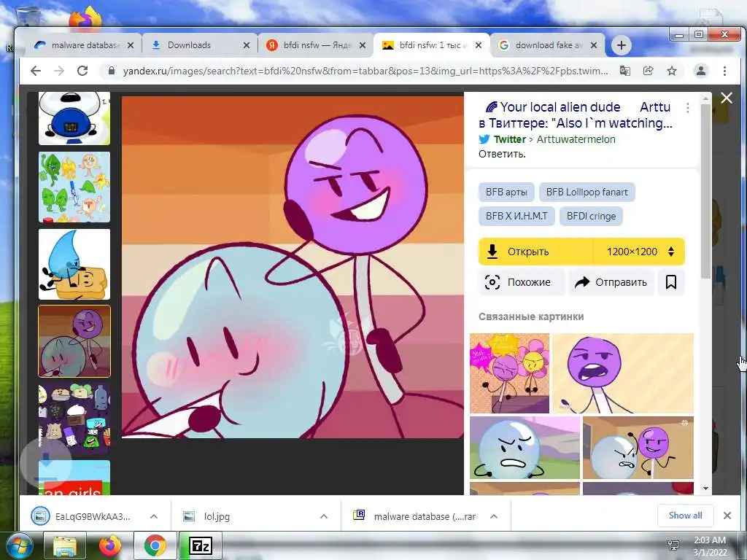Open related image of lollipop holding fork
The image size is (747, 560).
[623, 373]
